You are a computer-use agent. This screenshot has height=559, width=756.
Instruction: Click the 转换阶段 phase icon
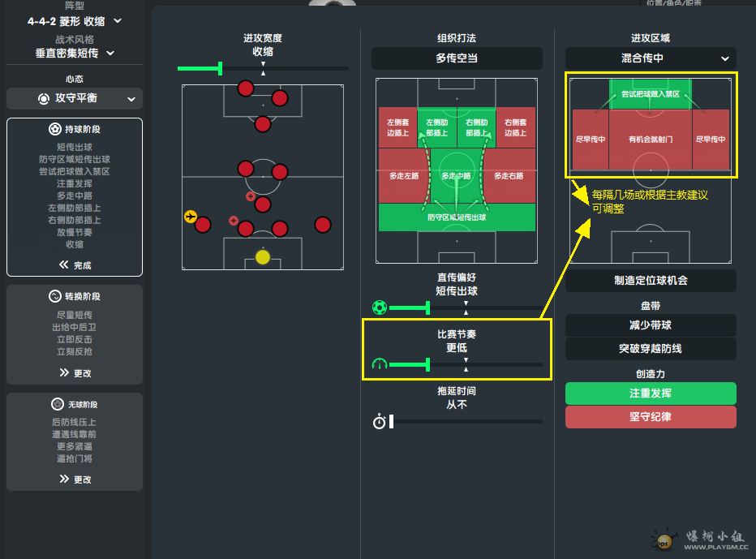(55, 297)
